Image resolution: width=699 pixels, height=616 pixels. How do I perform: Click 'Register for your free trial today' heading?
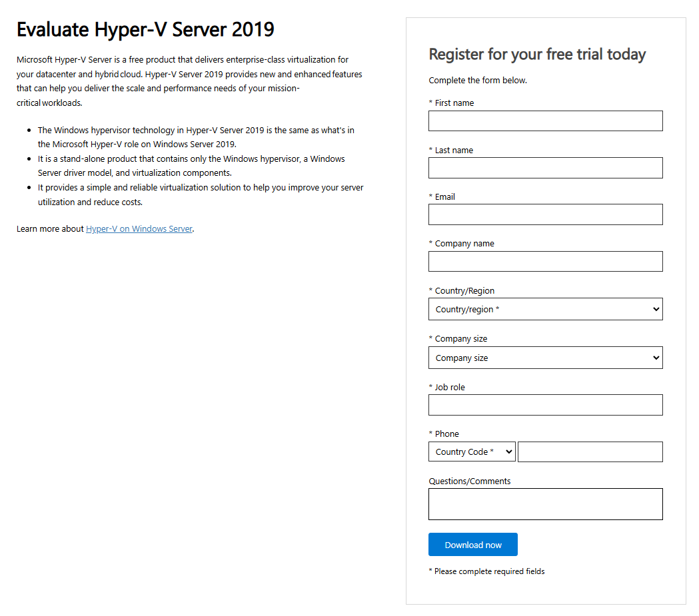tap(537, 55)
